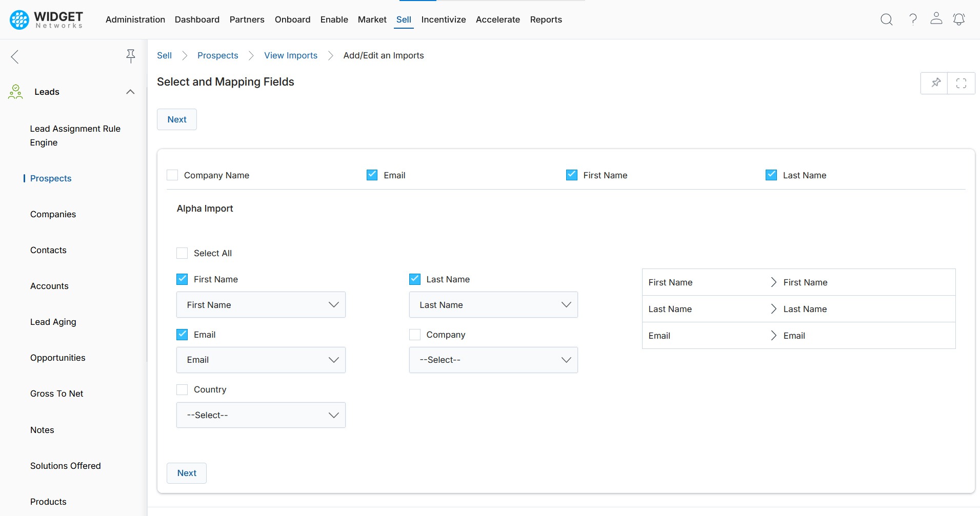Viewport: 980px width, 516px height.
Task: Enable the Country field checkbox
Action: tap(182, 389)
